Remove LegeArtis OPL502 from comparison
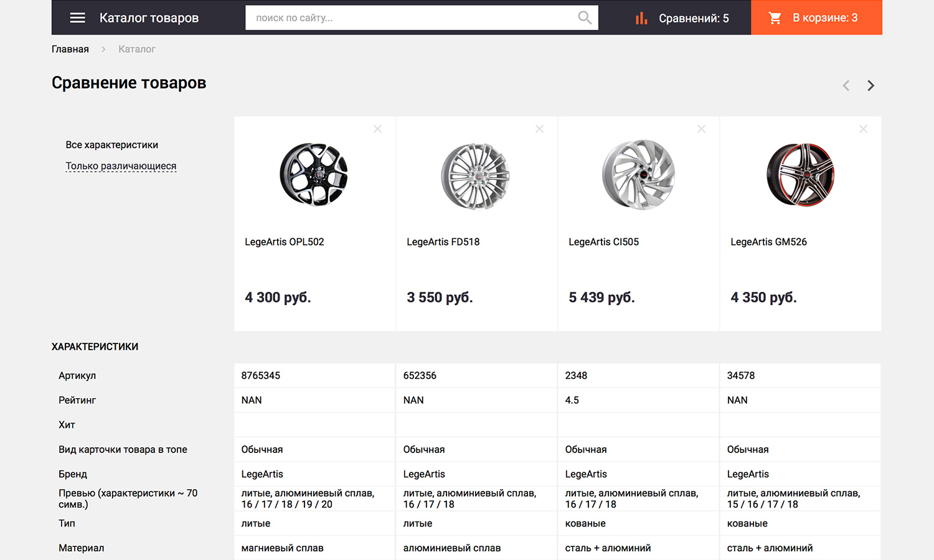The height and width of the screenshot is (560, 934). tap(377, 129)
